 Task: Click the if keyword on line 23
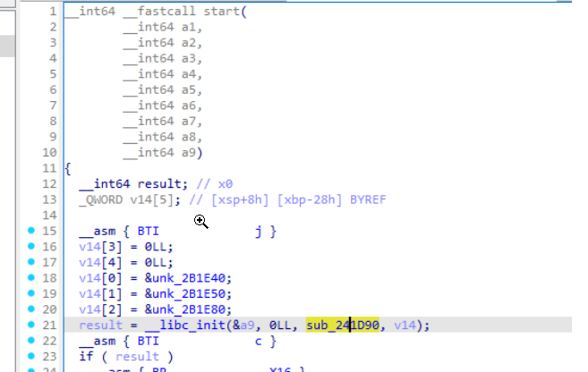(x=86, y=357)
